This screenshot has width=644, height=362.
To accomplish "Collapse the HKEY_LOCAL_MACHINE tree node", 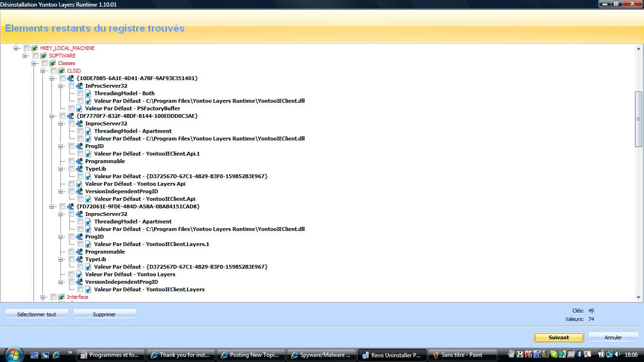I will pos(16,48).
